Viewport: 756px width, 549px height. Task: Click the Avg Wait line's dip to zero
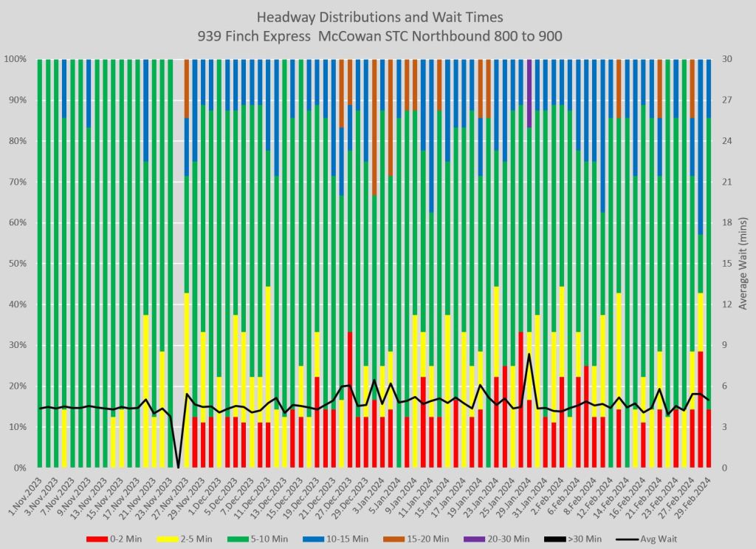179,467
